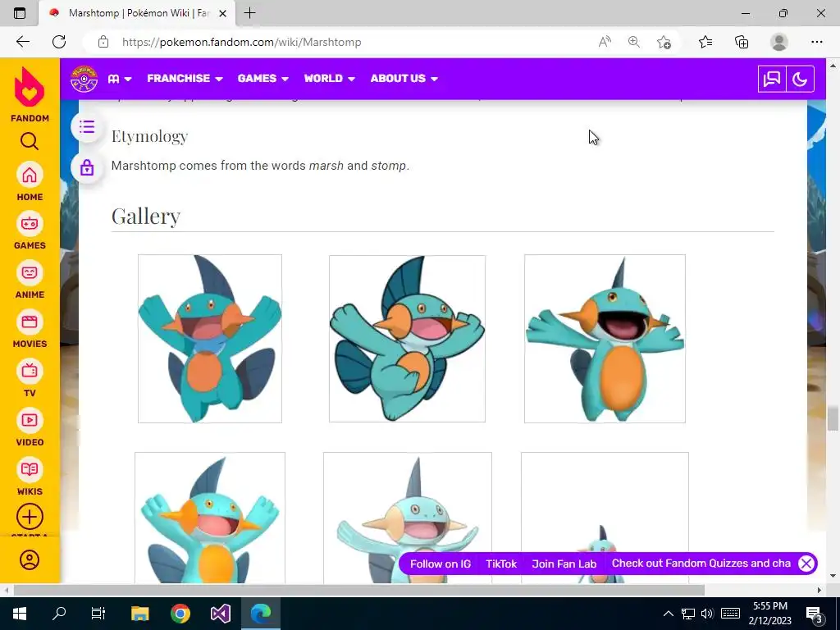840x630 pixels.
Task: Expand the World menu
Action: pos(330,78)
